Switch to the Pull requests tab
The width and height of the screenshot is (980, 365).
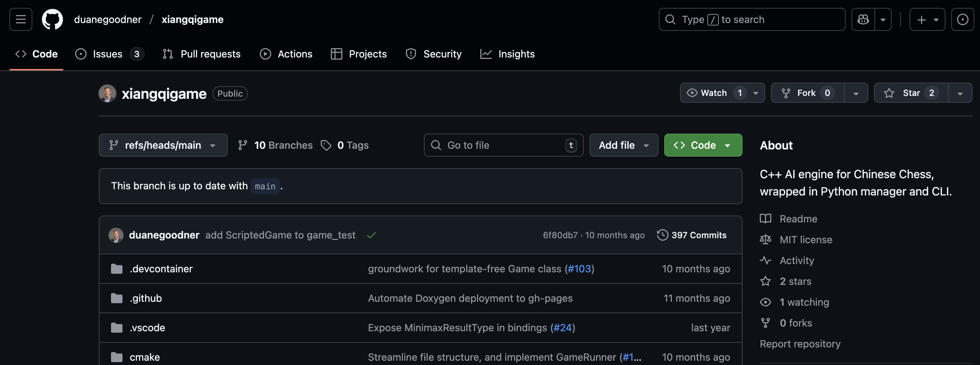coord(211,54)
